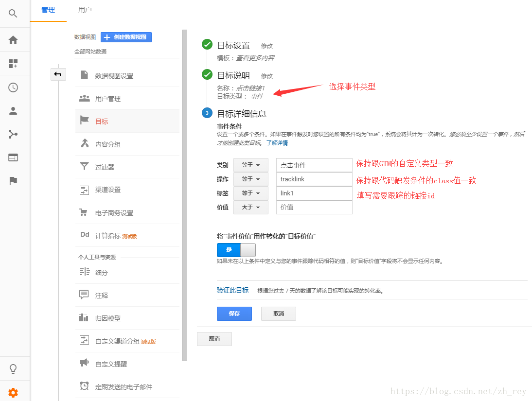Toggle the 是 switch for event value

[x=236, y=250]
